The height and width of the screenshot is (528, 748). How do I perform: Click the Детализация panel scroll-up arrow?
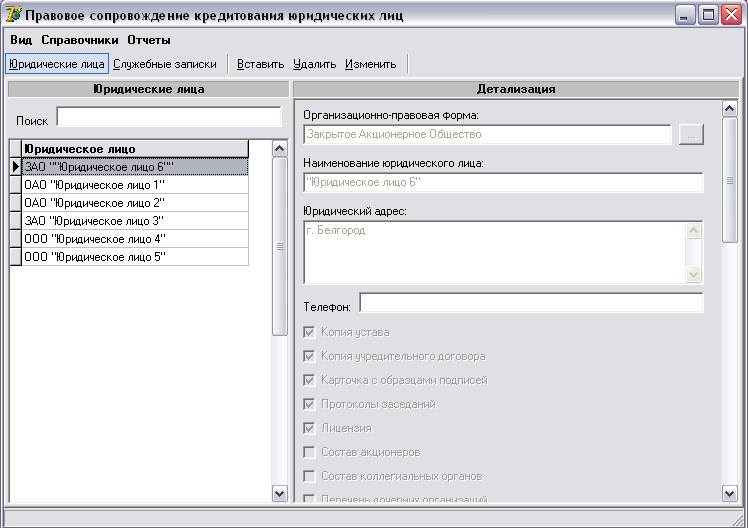(729, 109)
